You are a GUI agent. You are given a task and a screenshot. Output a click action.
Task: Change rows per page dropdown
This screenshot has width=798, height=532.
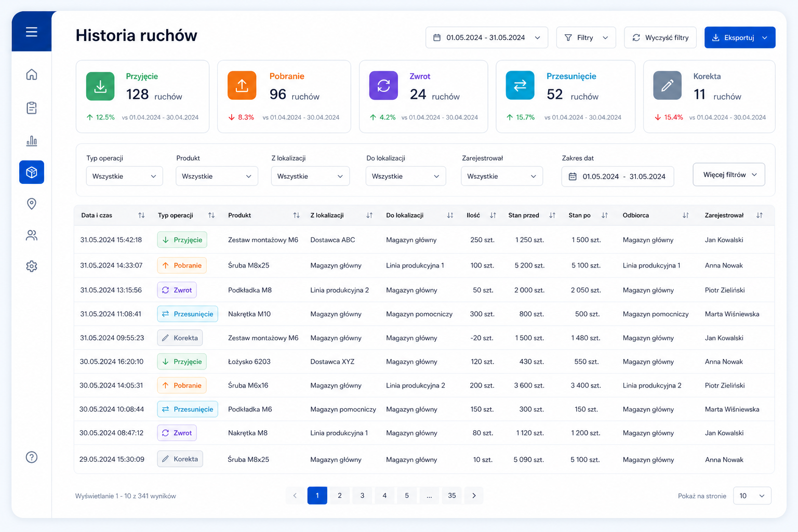pyautogui.click(x=752, y=496)
